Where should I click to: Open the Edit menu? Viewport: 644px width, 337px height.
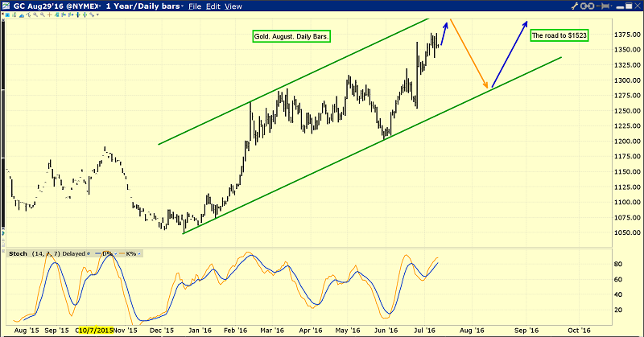point(213,6)
